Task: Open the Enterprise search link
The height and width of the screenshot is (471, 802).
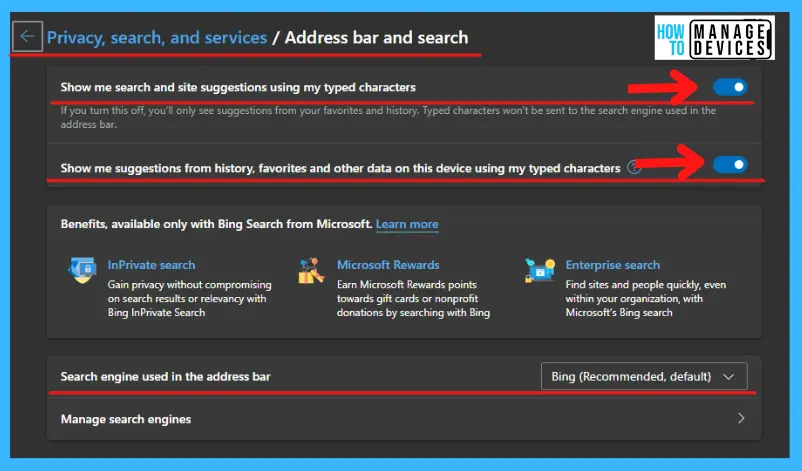Action: [x=613, y=265]
